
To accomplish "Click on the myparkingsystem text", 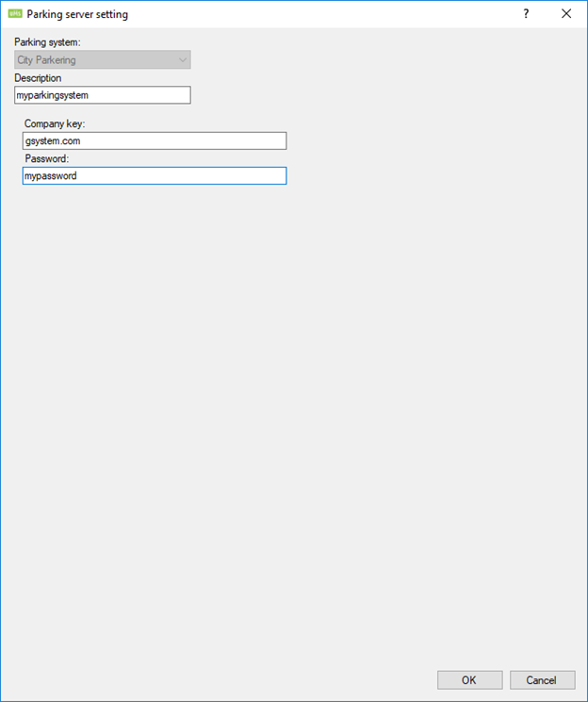I will point(53,95).
